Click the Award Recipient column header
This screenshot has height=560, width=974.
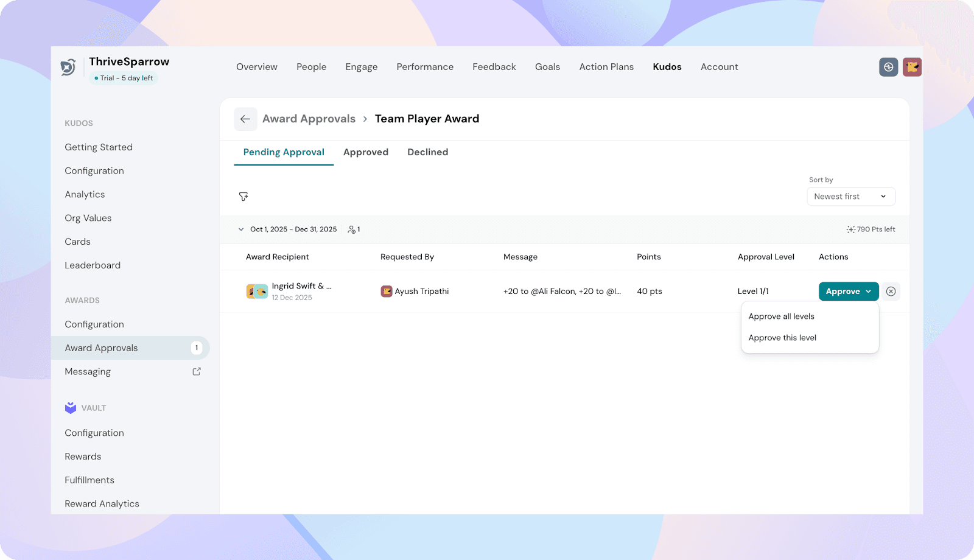tap(277, 257)
